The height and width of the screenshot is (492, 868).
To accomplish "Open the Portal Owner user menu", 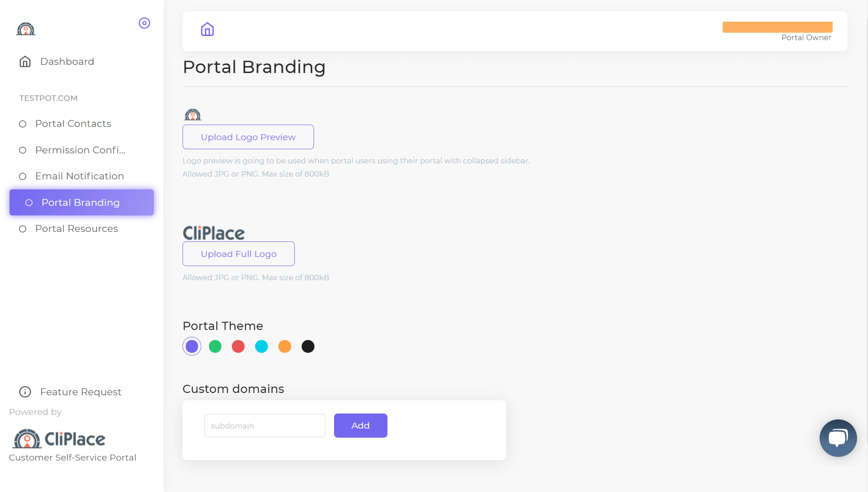I will 778,31.
